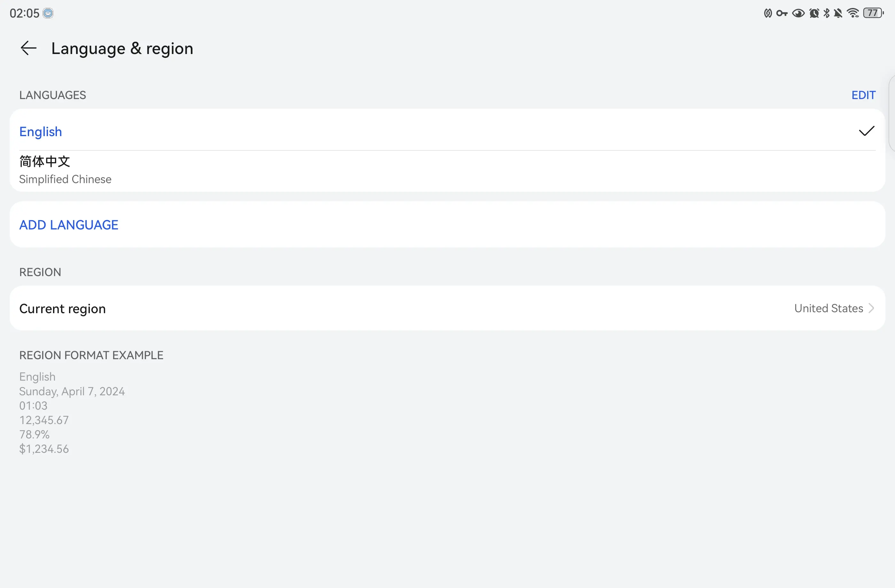Expand Current region settings
The image size is (895, 588).
[447, 307]
